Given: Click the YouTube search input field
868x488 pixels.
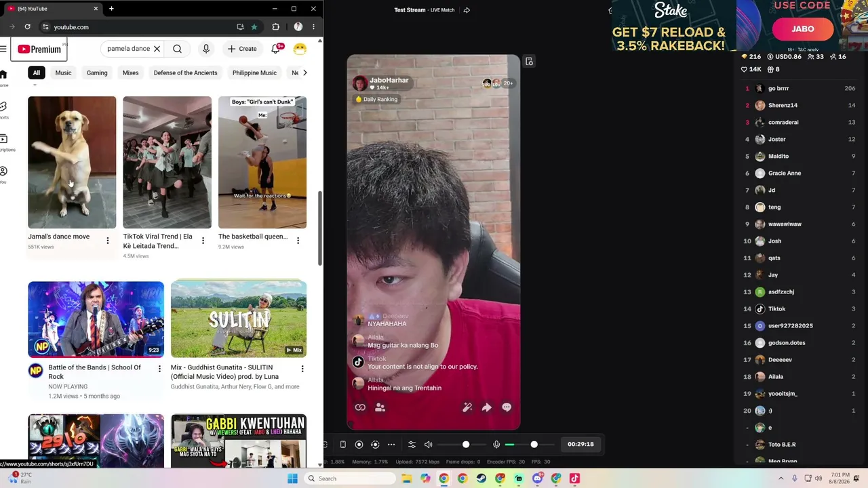Looking at the screenshot, I should point(129,49).
